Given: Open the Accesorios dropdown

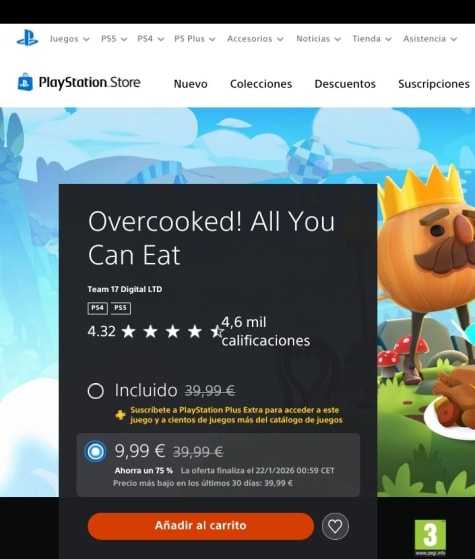Looking at the screenshot, I should point(255,39).
